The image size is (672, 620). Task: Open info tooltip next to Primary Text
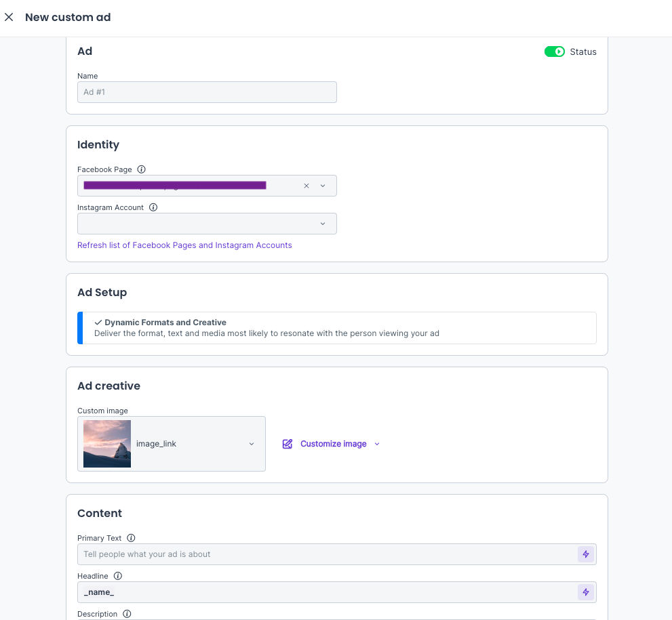point(132,538)
